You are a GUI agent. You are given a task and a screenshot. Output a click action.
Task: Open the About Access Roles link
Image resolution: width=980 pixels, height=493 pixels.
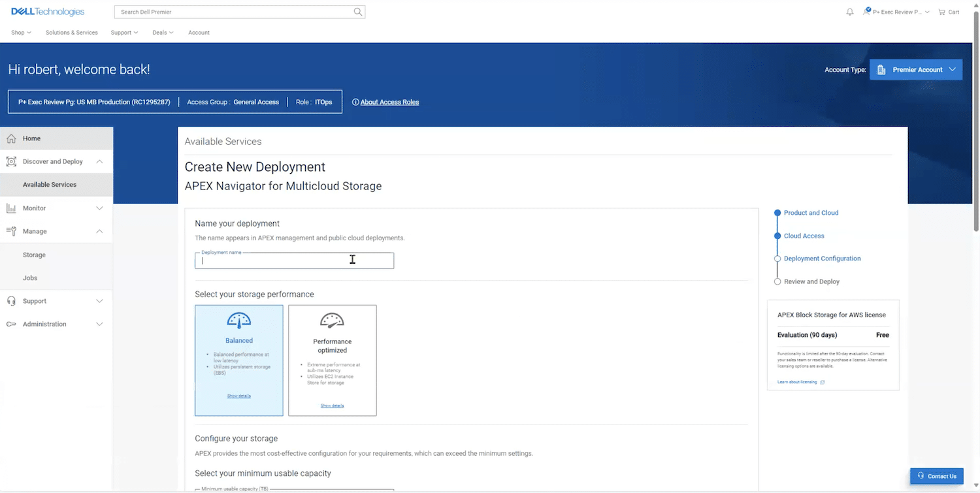(x=389, y=102)
